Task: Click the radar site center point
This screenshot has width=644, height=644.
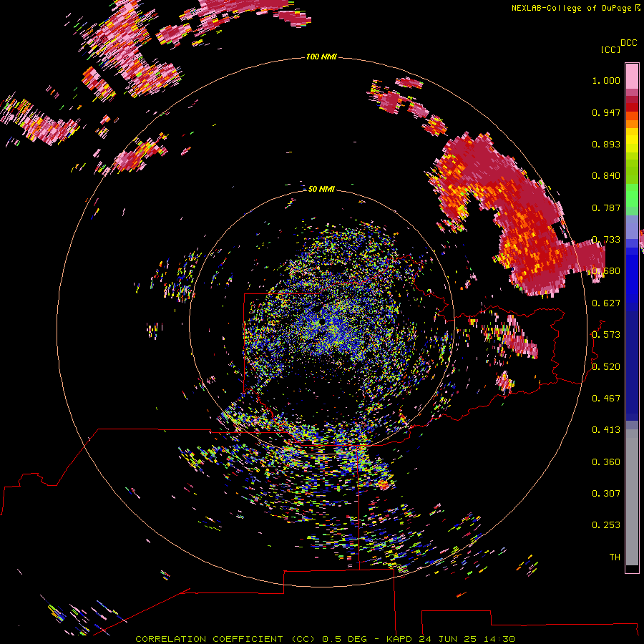Action: pos(321,323)
